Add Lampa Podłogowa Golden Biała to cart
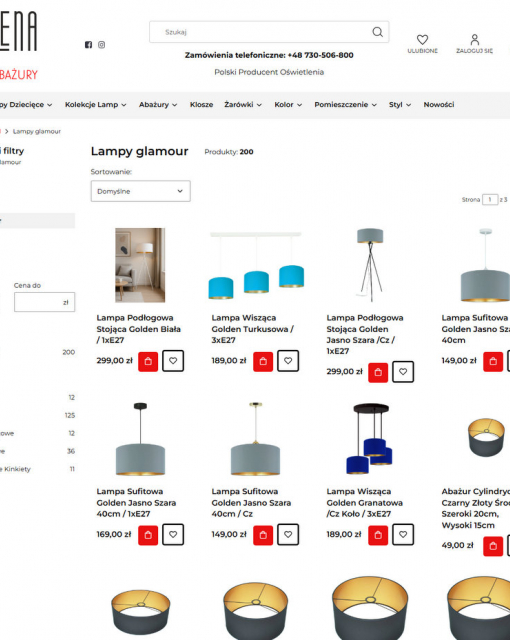 click(148, 361)
